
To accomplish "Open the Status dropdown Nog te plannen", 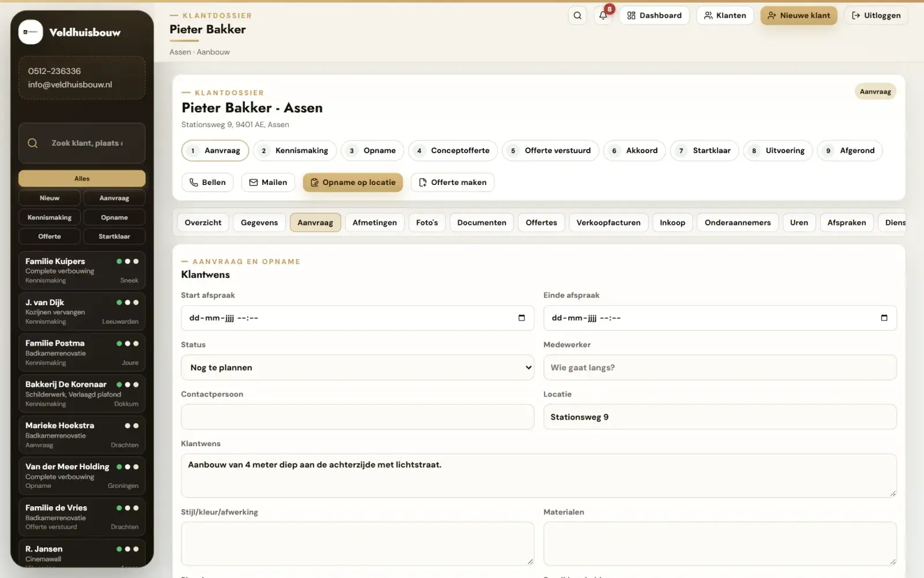I will click(357, 368).
